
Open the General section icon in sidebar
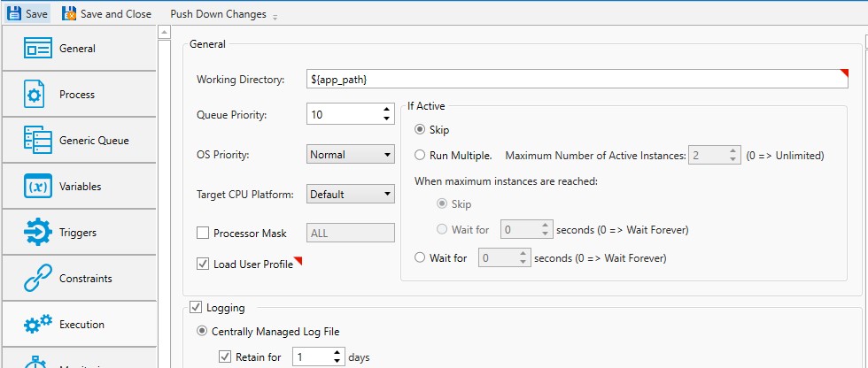point(38,49)
